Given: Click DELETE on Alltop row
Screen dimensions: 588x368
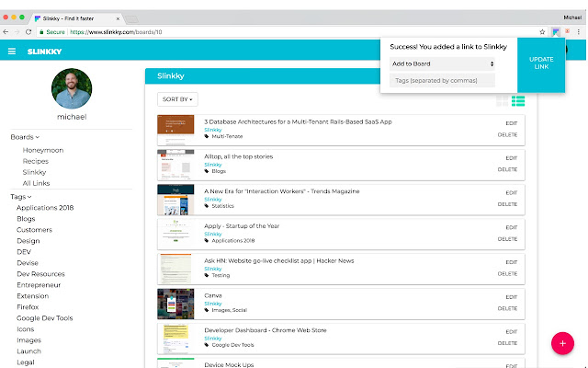Looking at the screenshot, I should (x=507, y=169).
